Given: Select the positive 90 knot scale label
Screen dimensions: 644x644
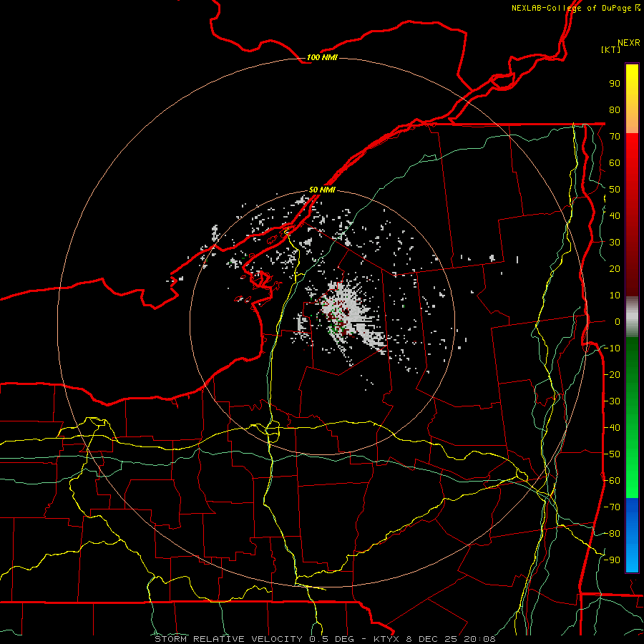Looking at the screenshot, I should (615, 84).
